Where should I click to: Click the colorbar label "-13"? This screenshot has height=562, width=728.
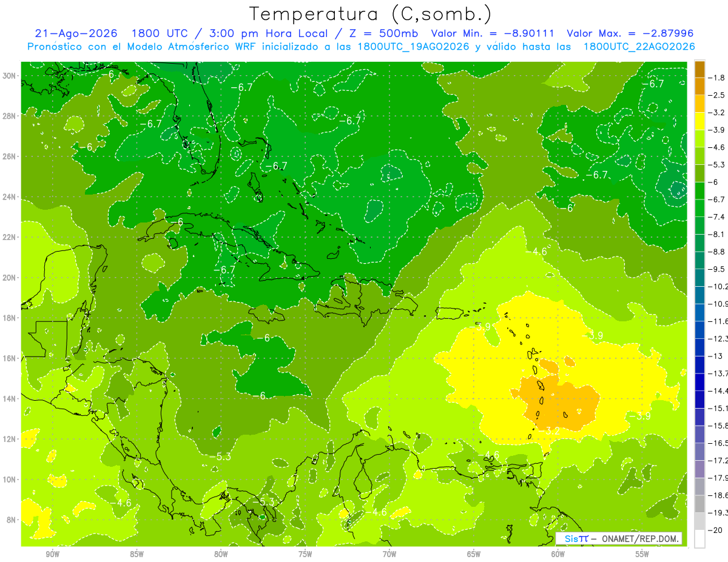click(716, 356)
